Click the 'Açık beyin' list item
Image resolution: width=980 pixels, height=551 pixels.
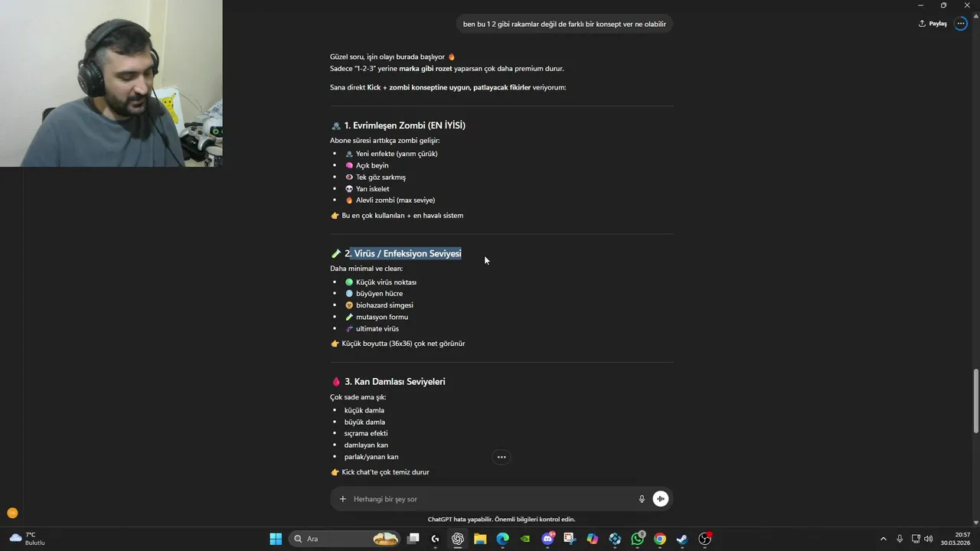[x=372, y=165]
